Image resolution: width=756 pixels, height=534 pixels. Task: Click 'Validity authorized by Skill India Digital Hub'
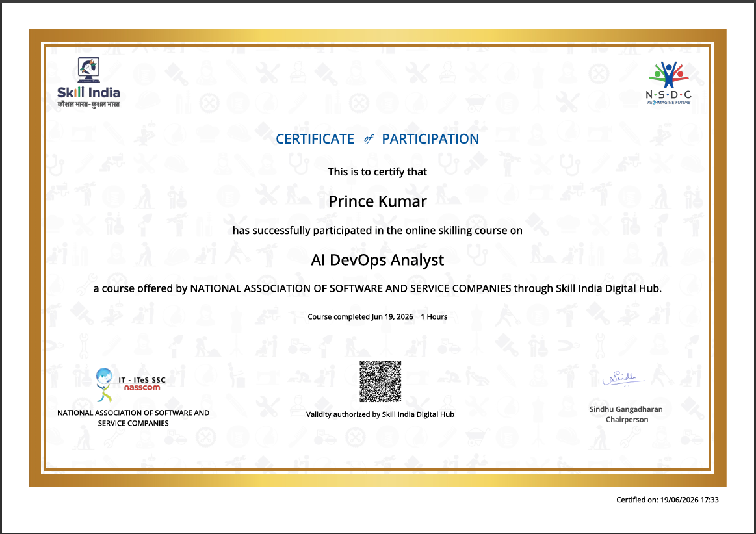(x=380, y=414)
